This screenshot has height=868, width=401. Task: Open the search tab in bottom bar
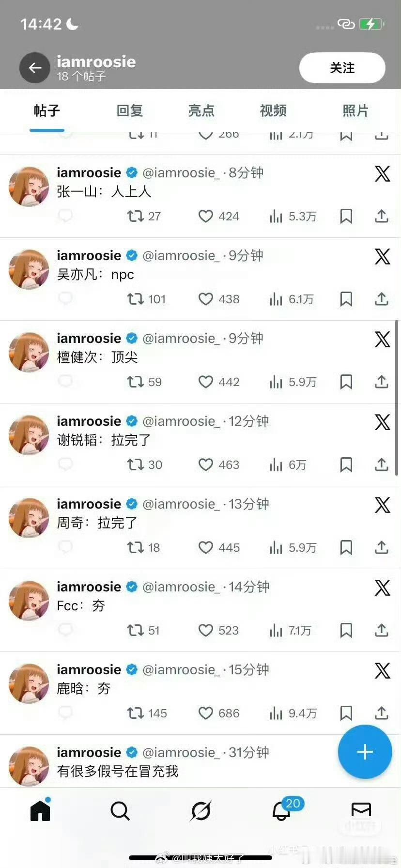pyautogui.click(x=120, y=810)
